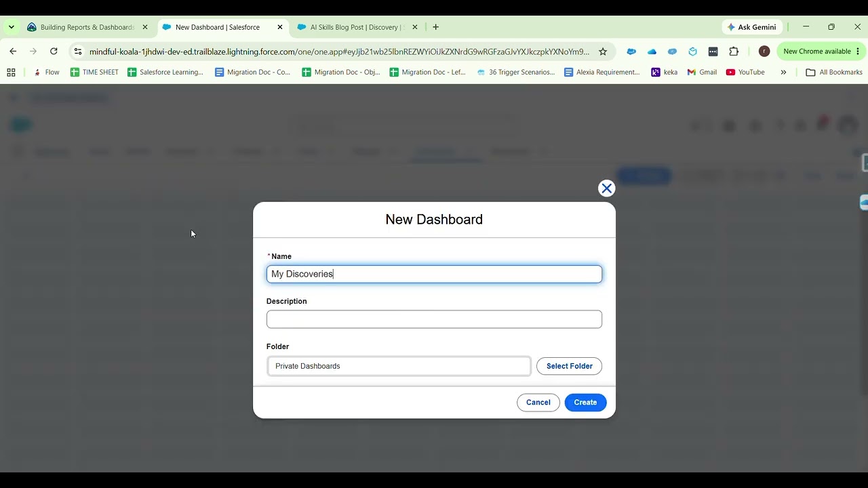The height and width of the screenshot is (488, 868).
Task: Open the Select Folder picker
Action: point(570,366)
